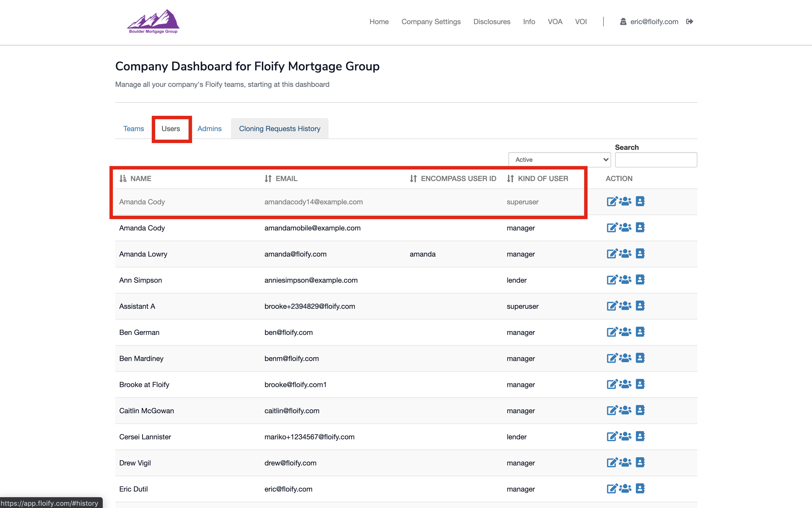Open Company Settings in navigation
Screen dimensions: 812x508
[431, 22]
